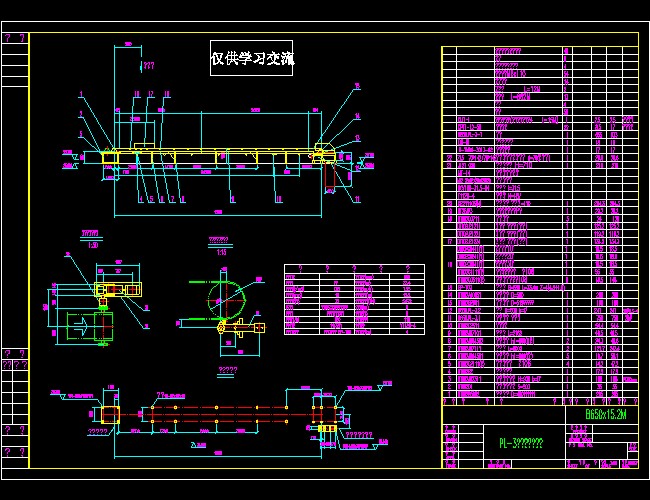Click the green PL-3 drawing name label
650x500 pixels.
tap(521, 443)
